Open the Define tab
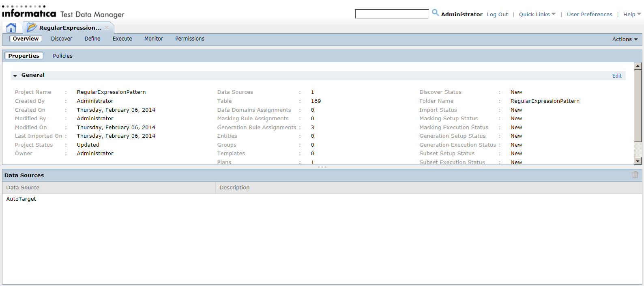This screenshot has width=644, height=286. click(x=92, y=39)
